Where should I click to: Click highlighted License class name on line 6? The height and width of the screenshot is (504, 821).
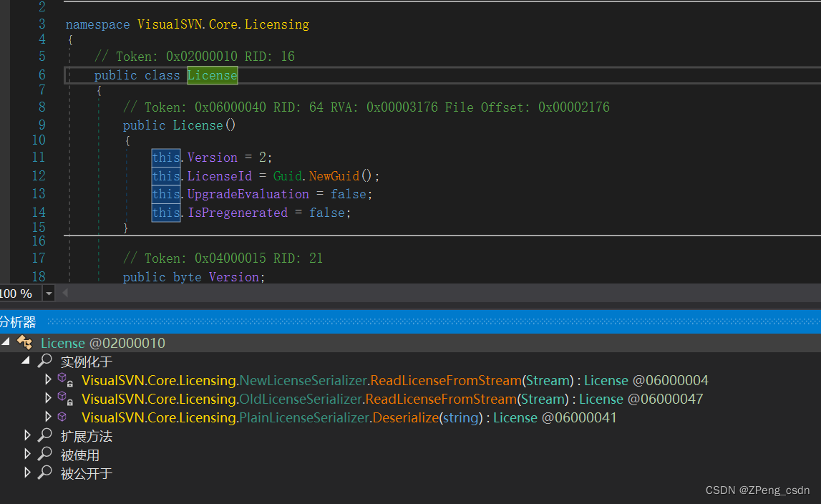click(212, 75)
